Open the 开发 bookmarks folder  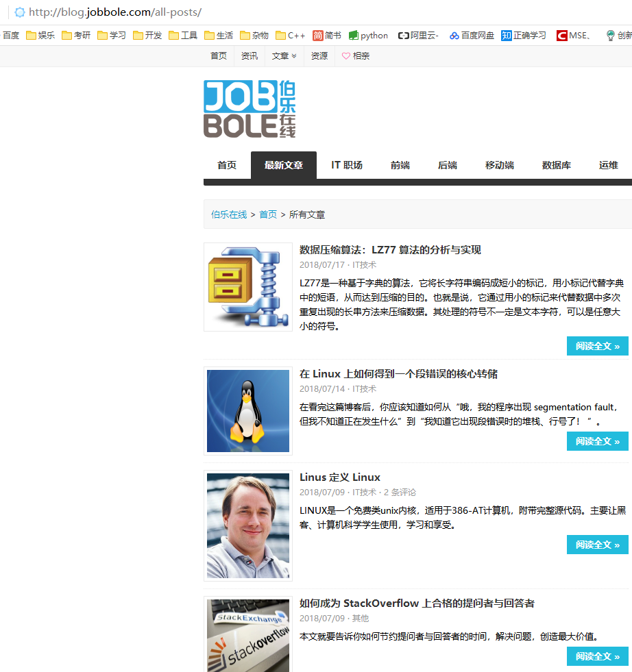148,36
